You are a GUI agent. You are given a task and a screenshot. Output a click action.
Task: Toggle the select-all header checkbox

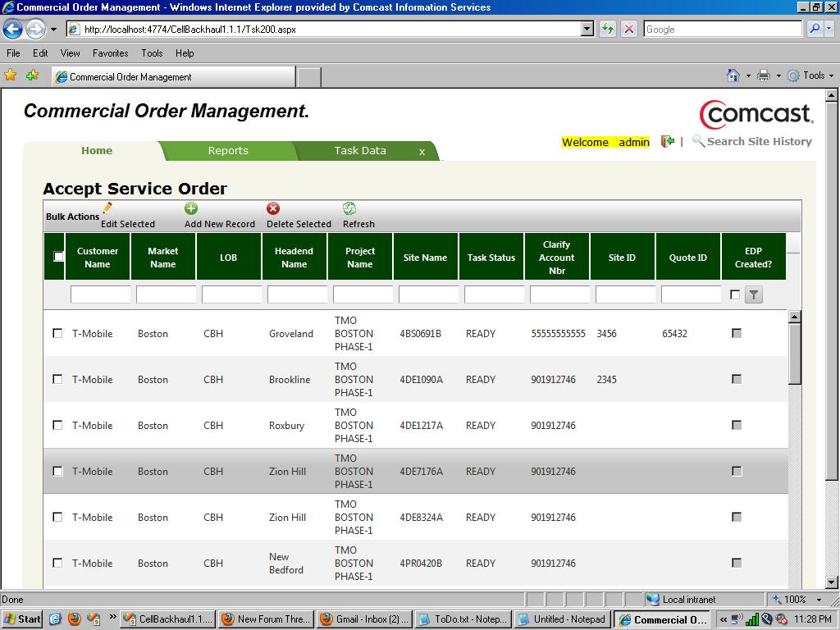coord(58,257)
